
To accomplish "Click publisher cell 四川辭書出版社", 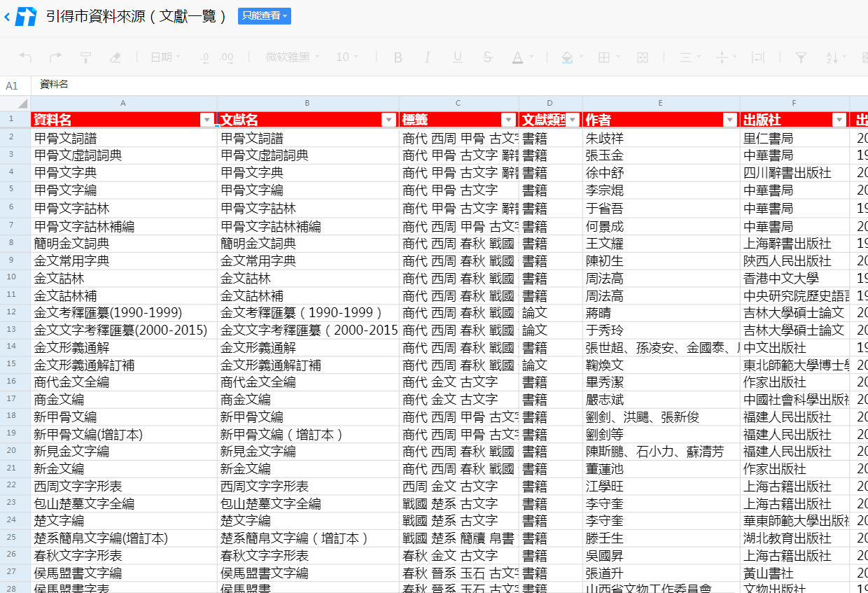I will pyautogui.click(x=794, y=173).
